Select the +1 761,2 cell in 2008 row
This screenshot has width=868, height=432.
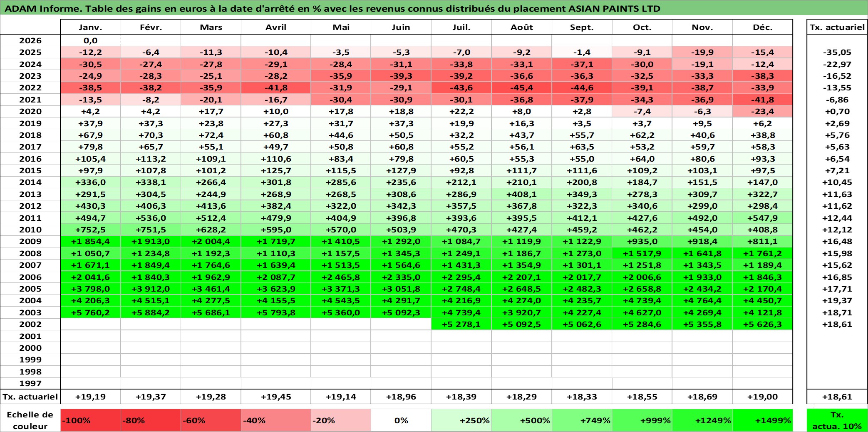tap(762, 253)
